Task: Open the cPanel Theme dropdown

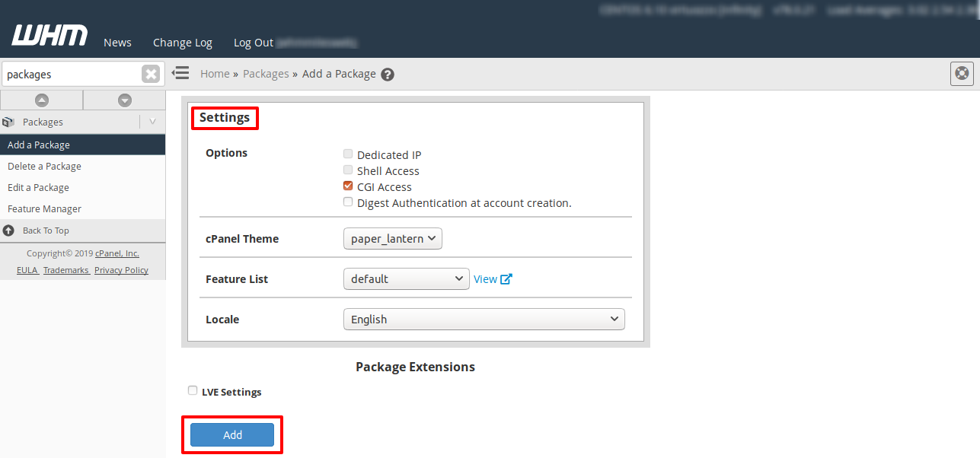Action: tap(392, 239)
